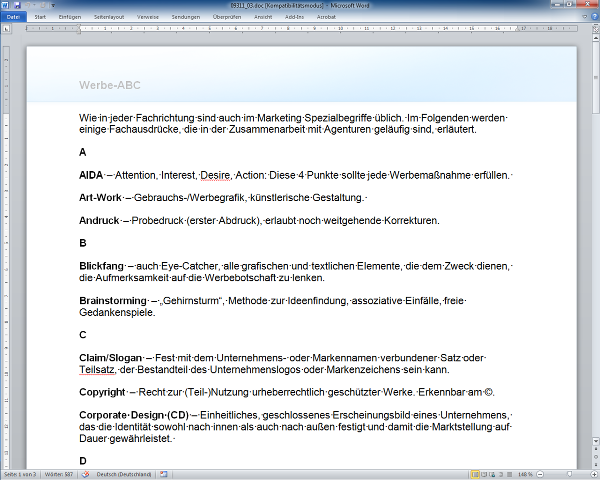Click the page indicator Seite: 1 von 3
Screen dimensions: 600x480
pyautogui.click(x=20, y=473)
